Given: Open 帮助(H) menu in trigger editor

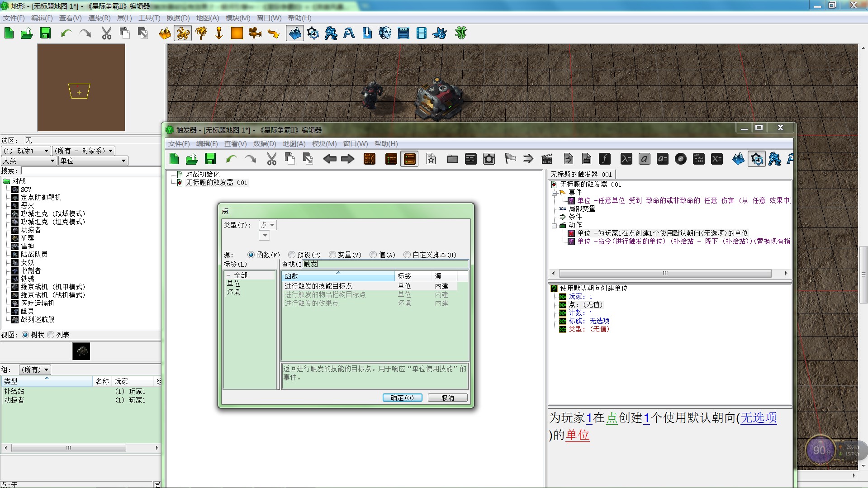Looking at the screenshot, I should [x=386, y=144].
